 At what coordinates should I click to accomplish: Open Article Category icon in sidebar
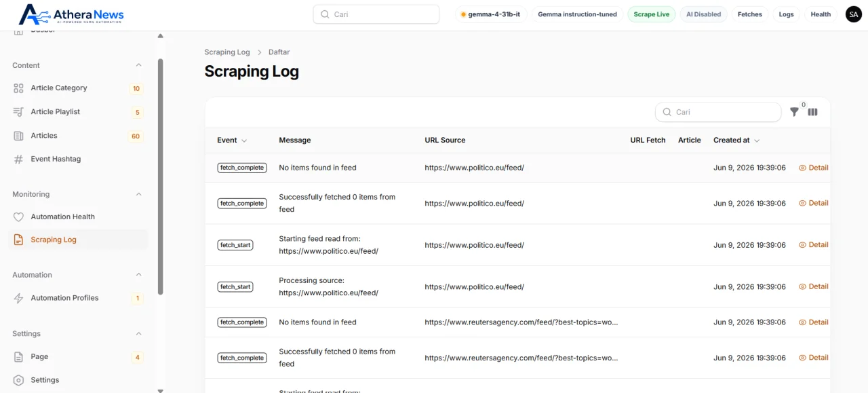click(x=18, y=88)
